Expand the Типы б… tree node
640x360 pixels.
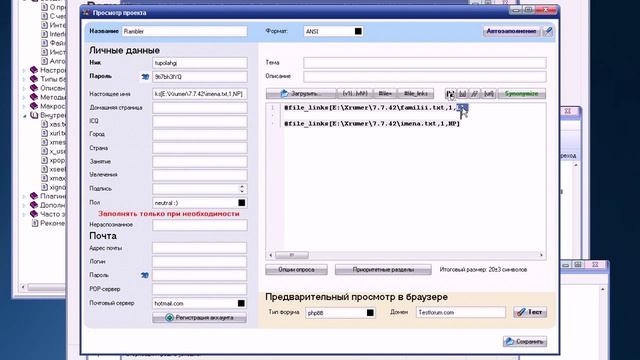point(24,80)
